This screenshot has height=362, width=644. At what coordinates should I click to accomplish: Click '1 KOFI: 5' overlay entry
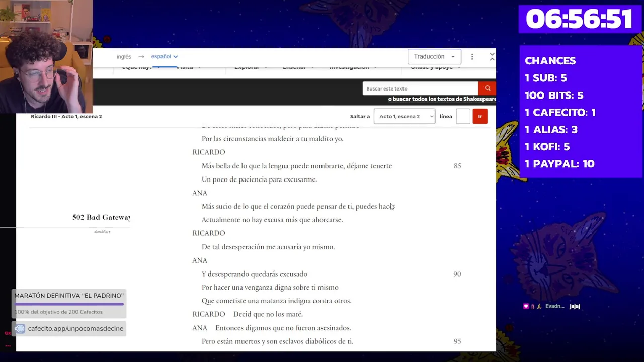pyautogui.click(x=547, y=147)
